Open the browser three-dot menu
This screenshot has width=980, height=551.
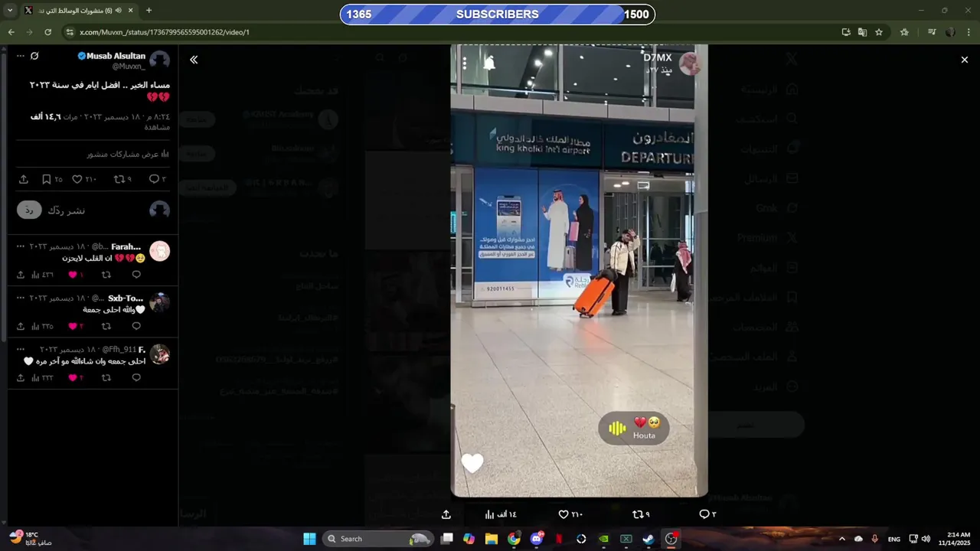tap(969, 32)
